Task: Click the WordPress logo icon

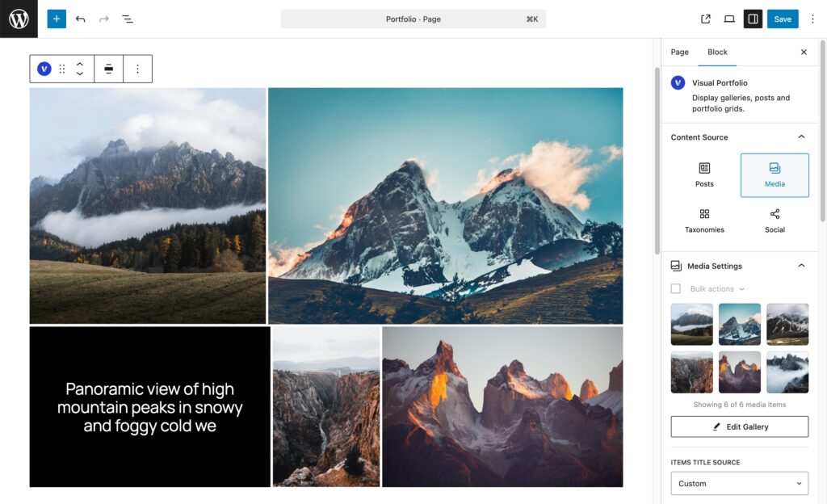Action: point(19,19)
